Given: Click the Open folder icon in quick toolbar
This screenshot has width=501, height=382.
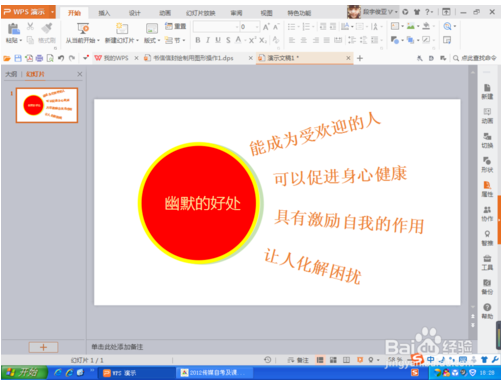Looking at the screenshot, I should (x=7, y=58).
